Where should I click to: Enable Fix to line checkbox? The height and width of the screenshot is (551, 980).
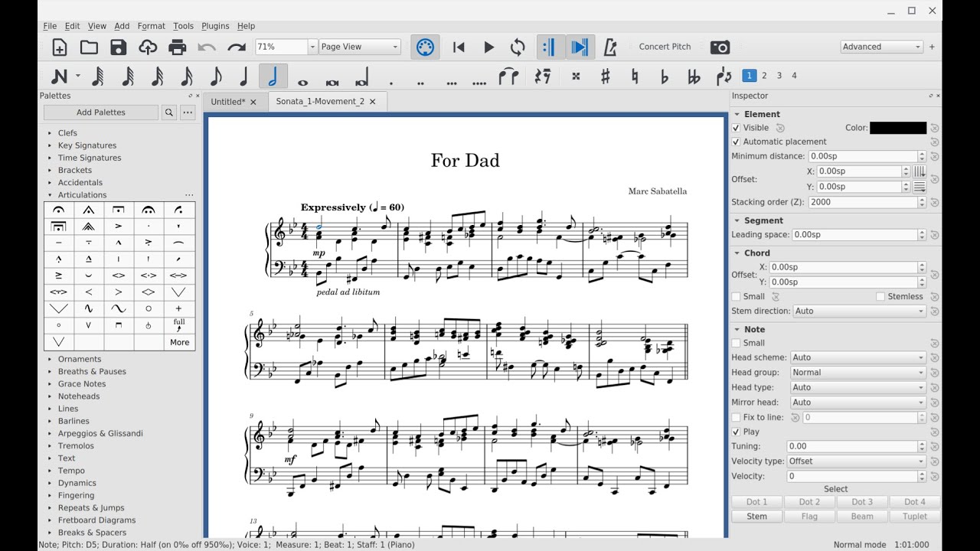[x=736, y=418]
